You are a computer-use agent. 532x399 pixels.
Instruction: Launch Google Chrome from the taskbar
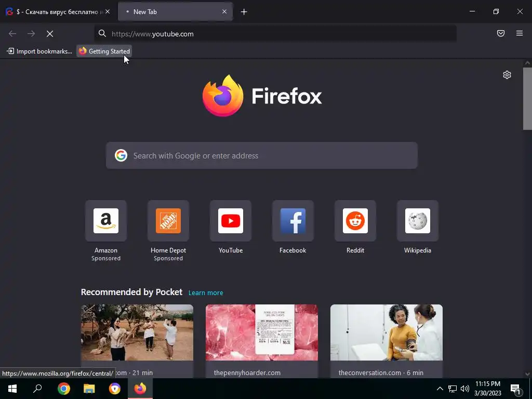coord(64,389)
